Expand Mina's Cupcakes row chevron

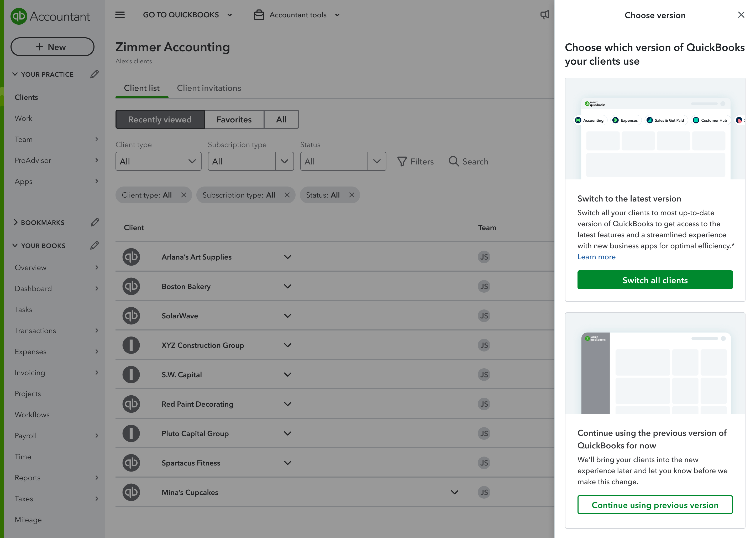455,492
